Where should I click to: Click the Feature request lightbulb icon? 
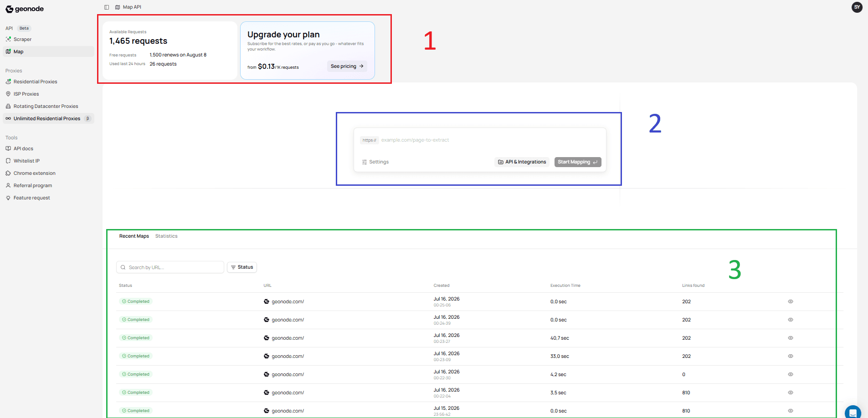click(8, 198)
